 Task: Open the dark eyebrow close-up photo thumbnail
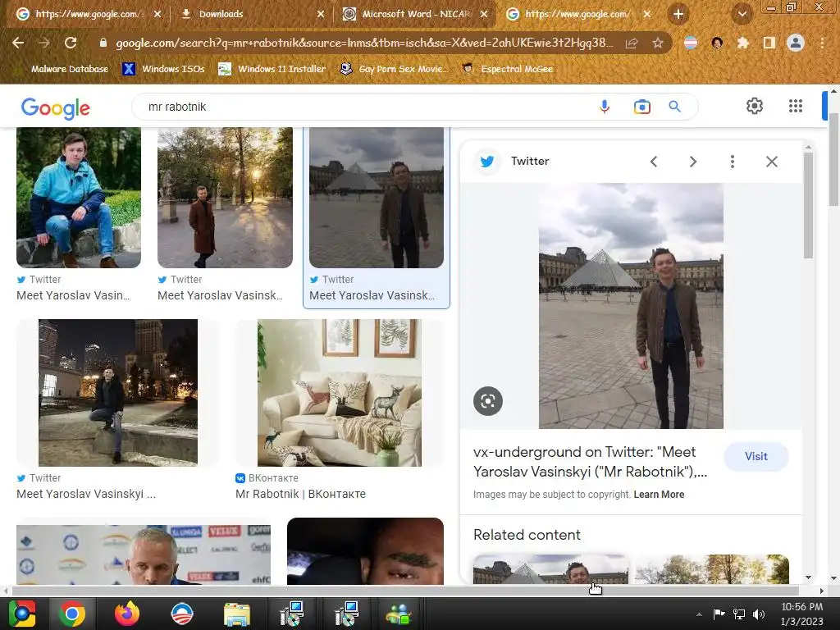(365, 551)
